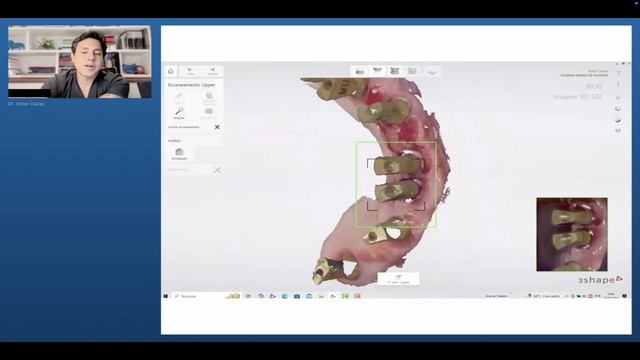Click the presenter webcam video
This screenshot has height=360, width=640.
coord(80,62)
